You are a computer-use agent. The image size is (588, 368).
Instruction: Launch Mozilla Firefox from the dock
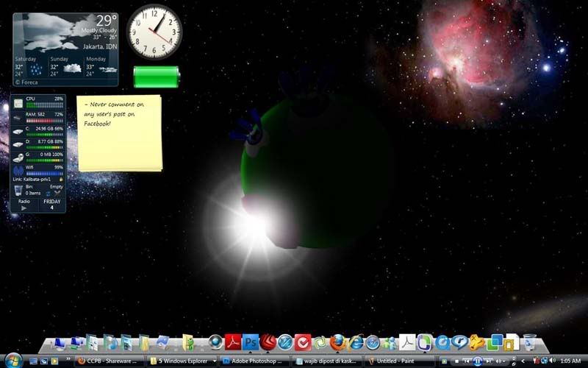point(338,342)
